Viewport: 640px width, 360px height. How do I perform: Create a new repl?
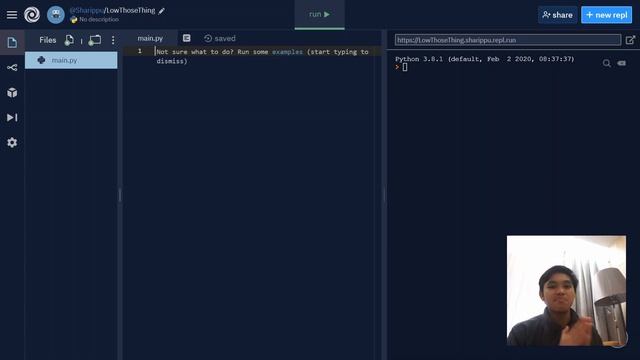607,15
